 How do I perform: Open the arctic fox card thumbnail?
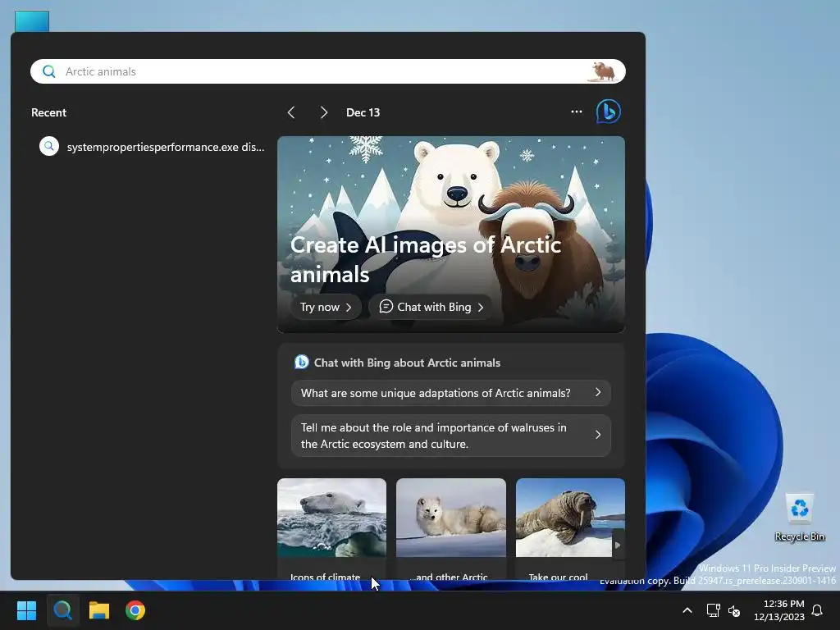(451, 518)
